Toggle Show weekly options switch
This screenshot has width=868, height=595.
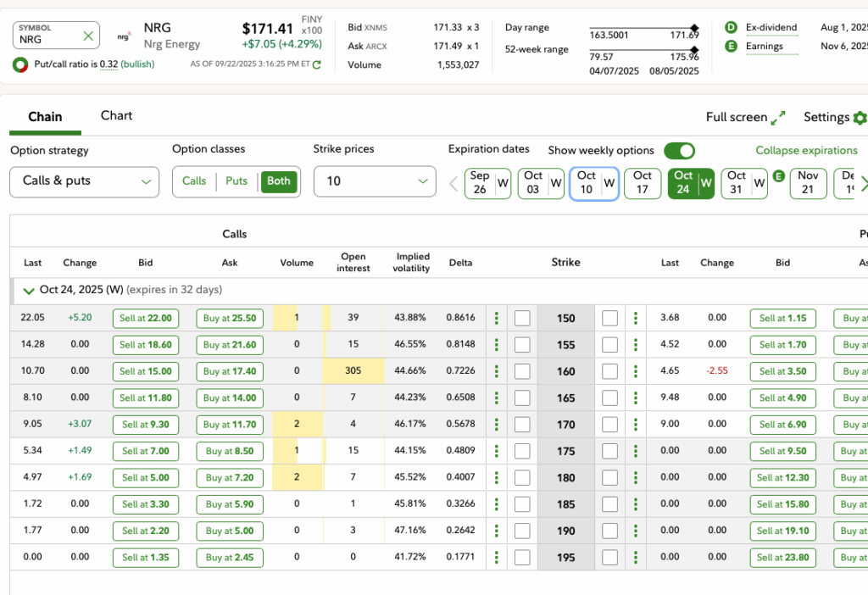679,151
